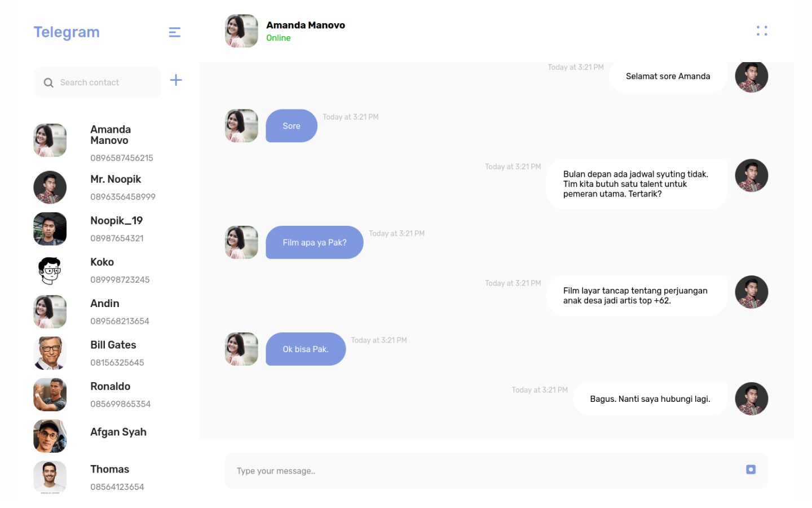Click Afgan Syah's contact name
The image size is (812, 508).
(x=118, y=432)
